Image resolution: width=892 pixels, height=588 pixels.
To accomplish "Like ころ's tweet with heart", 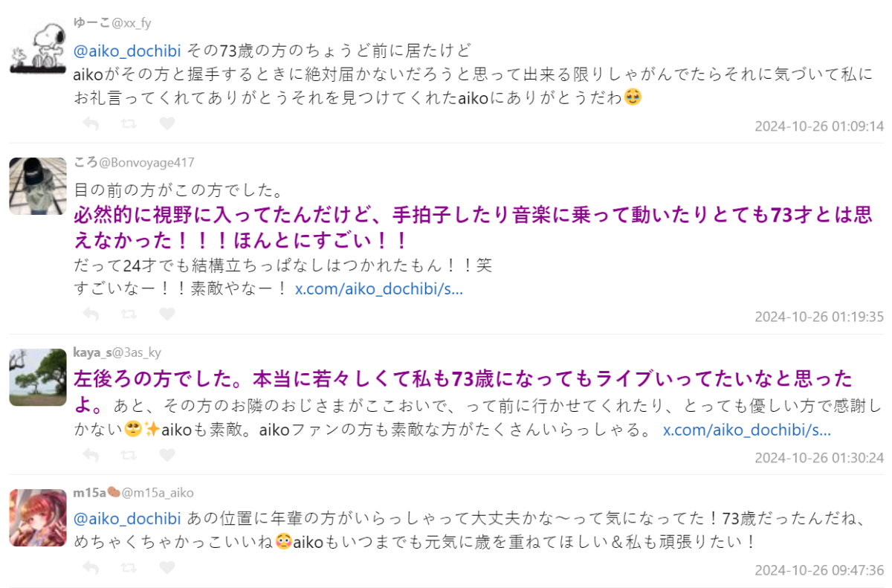I will pos(167,314).
